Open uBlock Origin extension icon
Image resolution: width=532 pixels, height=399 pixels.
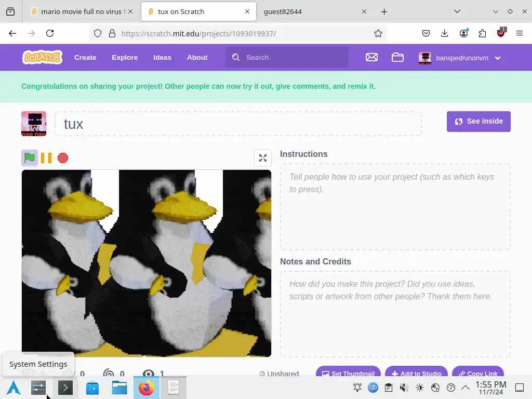501,33
